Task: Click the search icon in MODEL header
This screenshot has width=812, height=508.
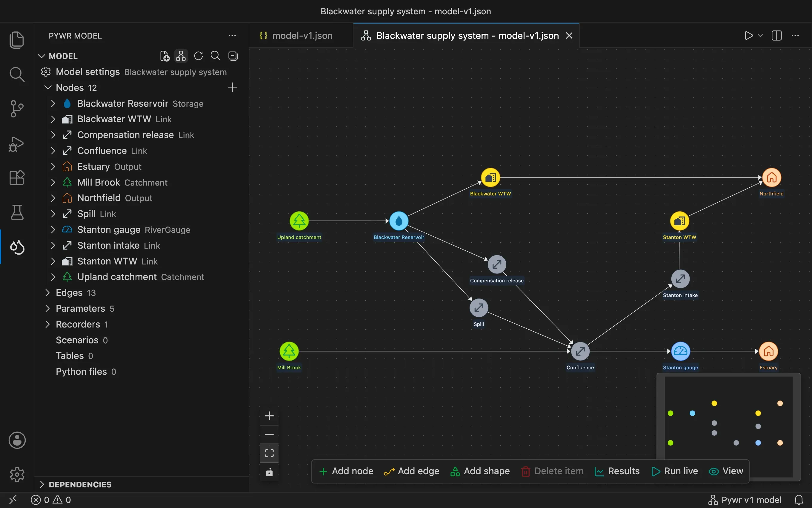Action: (x=215, y=56)
